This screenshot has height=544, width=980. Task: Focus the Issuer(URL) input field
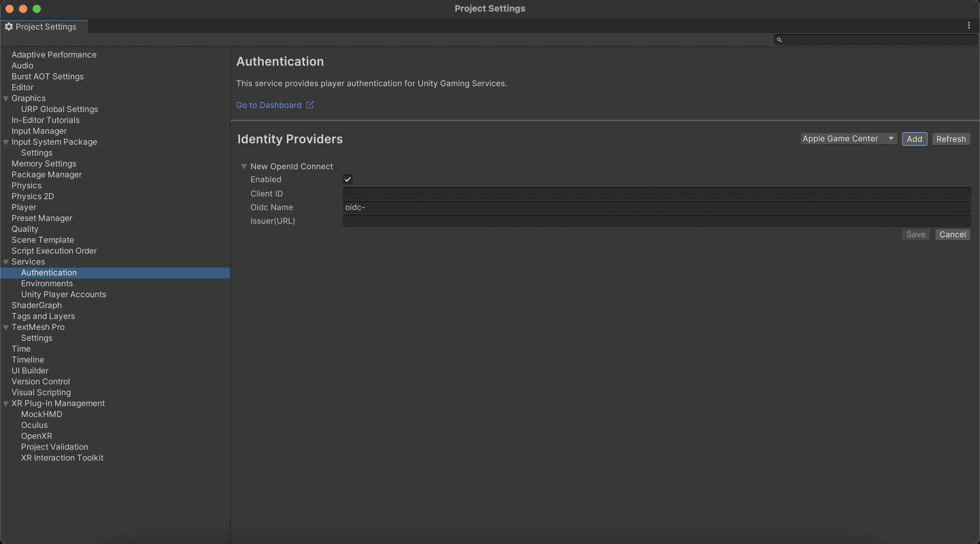[x=656, y=221]
